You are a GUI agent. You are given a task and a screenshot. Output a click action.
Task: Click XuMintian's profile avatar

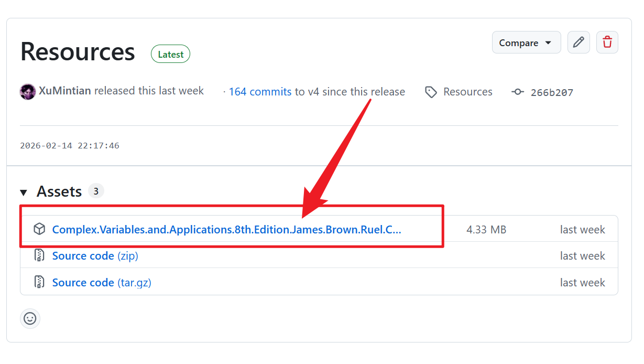point(28,92)
